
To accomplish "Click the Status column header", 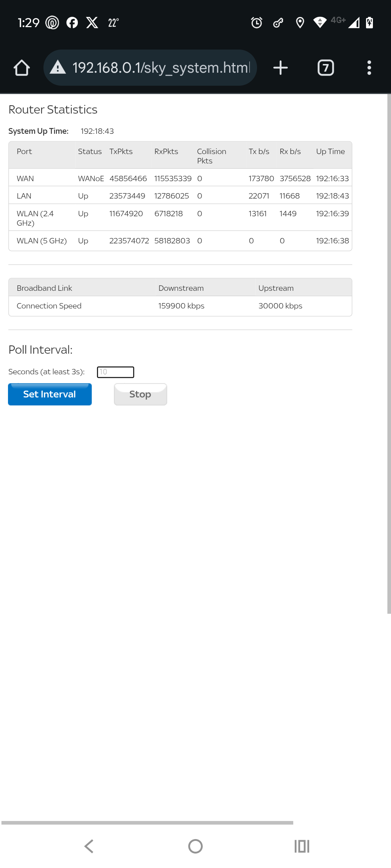I will [90, 152].
